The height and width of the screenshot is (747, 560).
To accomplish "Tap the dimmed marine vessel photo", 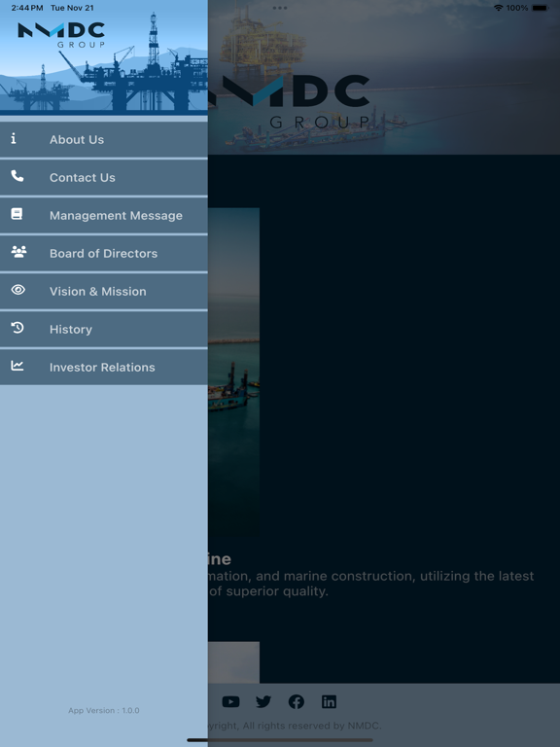I will [x=233, y=373].
